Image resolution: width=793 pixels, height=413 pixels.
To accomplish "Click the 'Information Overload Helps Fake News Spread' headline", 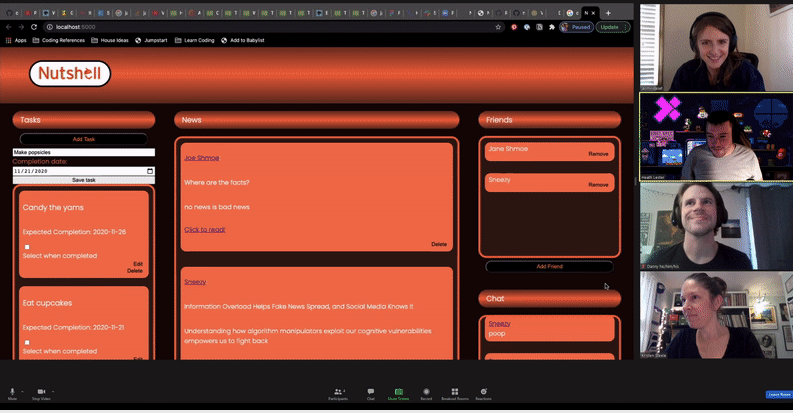I will click(x=298, y=306).
